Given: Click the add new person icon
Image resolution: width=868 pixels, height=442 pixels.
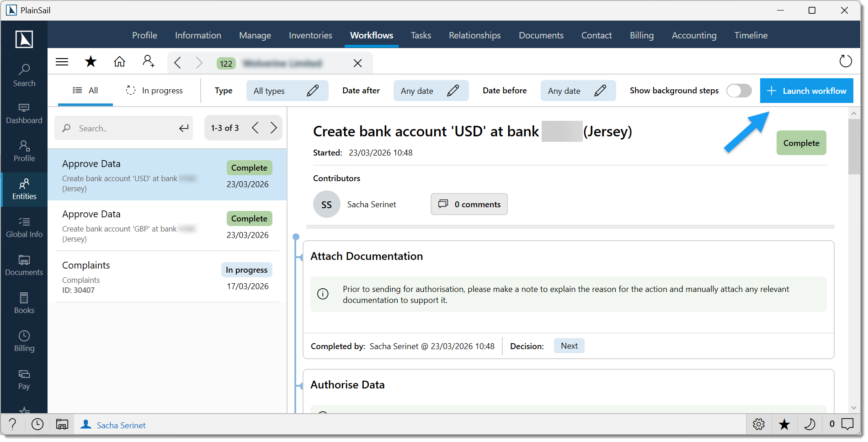Looking at the screenshot, I should pos(148,62).
